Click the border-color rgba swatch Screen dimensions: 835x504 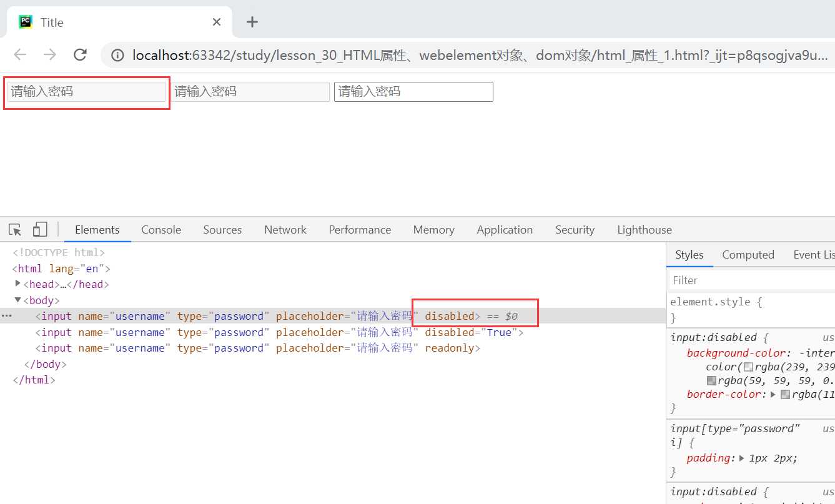(785, 395)
